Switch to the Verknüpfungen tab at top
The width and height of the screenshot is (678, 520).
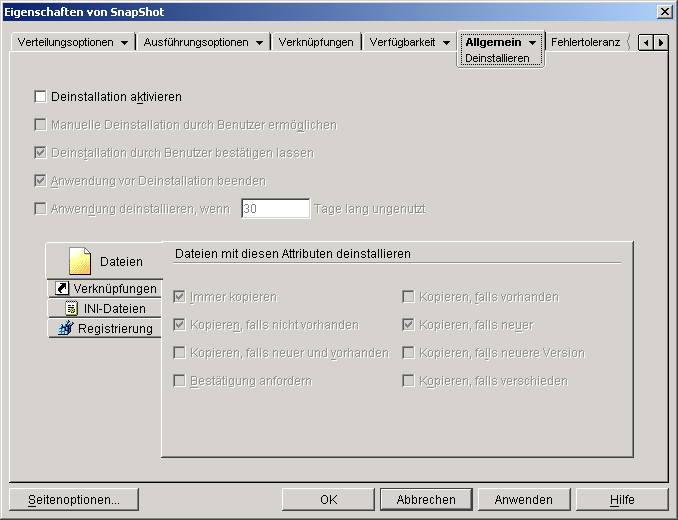[x=316, y=42]
